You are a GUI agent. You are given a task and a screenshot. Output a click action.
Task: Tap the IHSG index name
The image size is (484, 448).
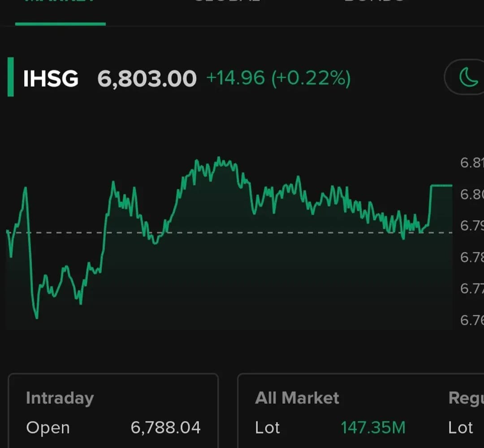click(51, 78)
